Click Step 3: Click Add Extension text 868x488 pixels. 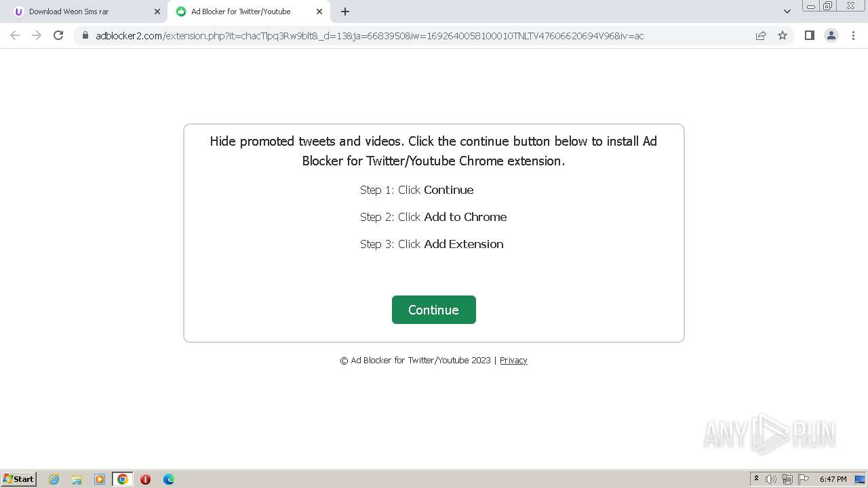coord(432,244)
